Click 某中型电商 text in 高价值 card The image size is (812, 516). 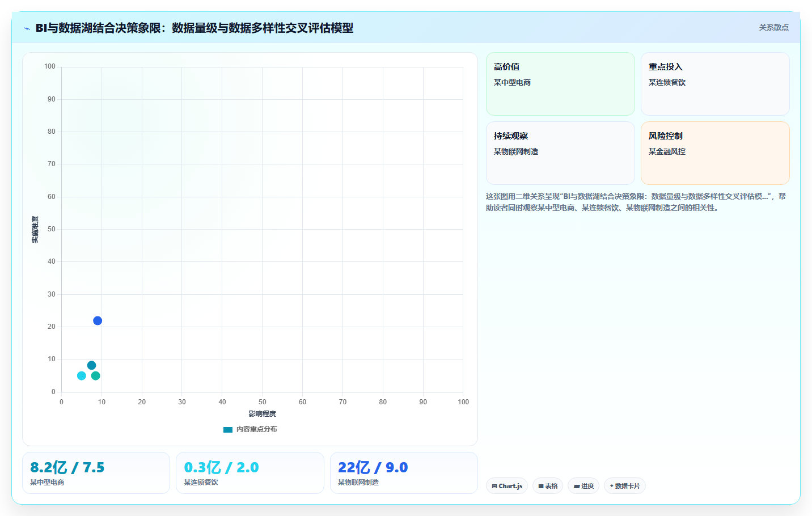click(512, 82)
